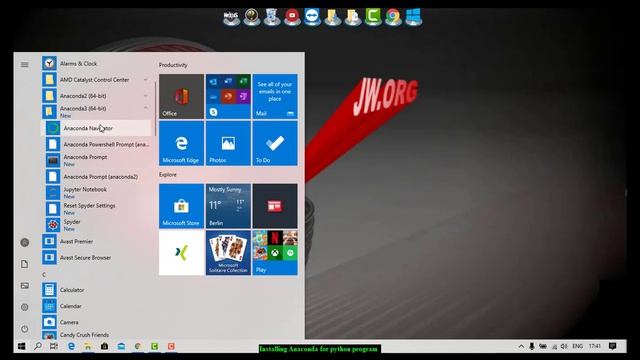640x360 pixels.
Task: Click the ENG language indicator
Action: 578,346
